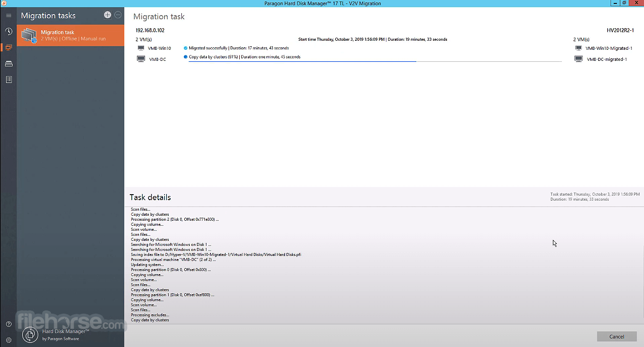This screenshot has height=347, width=644.
Task: Click the VMB-Win10-Migrated-1 monitor icon
Action: tap(579, 48)
